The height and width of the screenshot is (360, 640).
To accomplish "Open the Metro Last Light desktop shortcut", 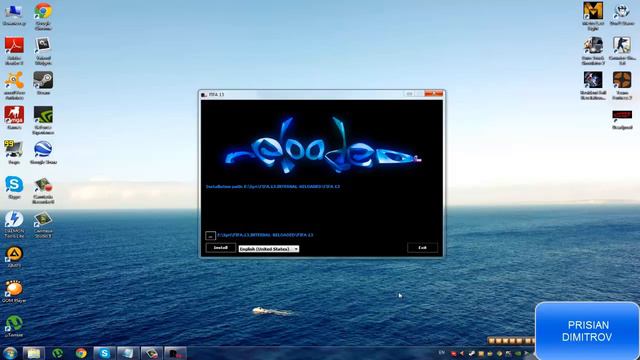I will point(593,16).
